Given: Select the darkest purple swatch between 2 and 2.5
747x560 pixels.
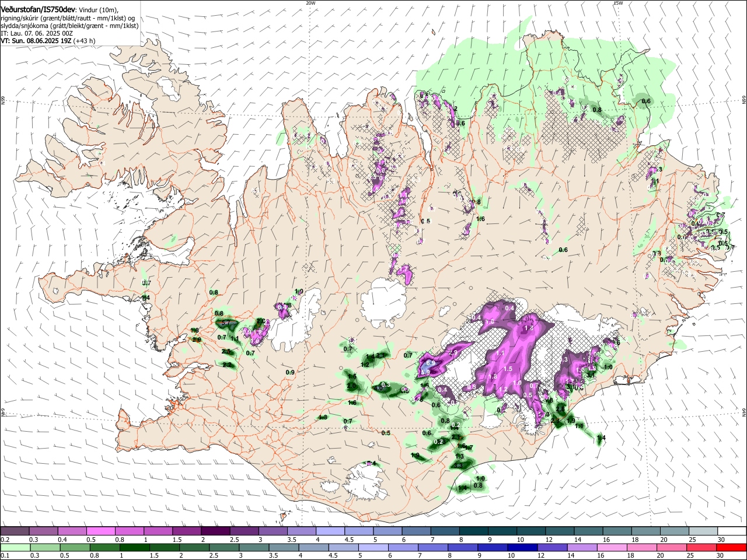Looking at the screenshot, I should tap(215, 531).
